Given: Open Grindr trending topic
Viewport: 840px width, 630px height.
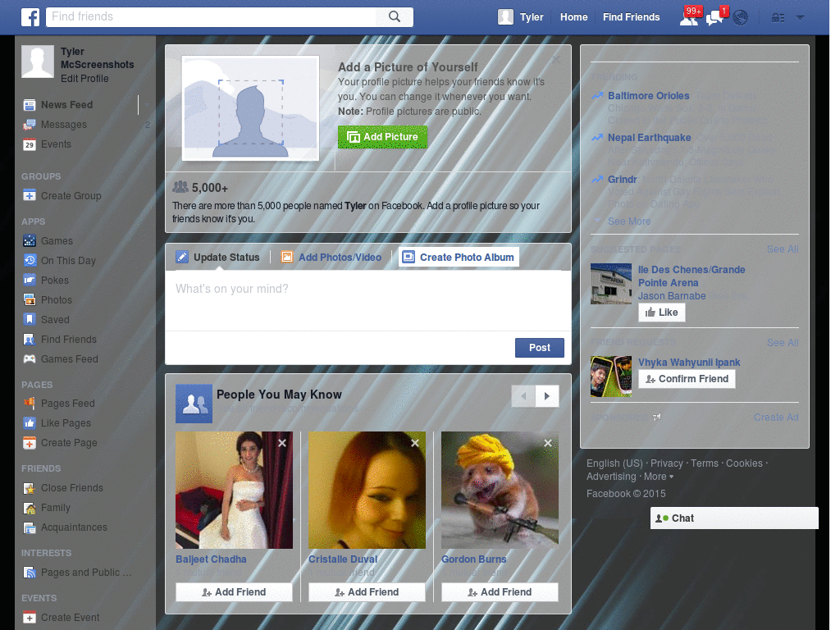Looking at the screenshot, I should tap(623, 179).
